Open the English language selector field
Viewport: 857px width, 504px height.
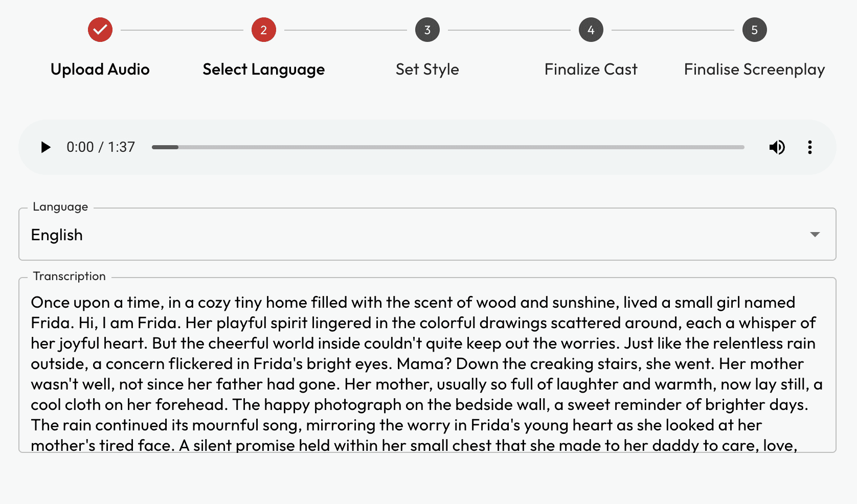[427, 235]
